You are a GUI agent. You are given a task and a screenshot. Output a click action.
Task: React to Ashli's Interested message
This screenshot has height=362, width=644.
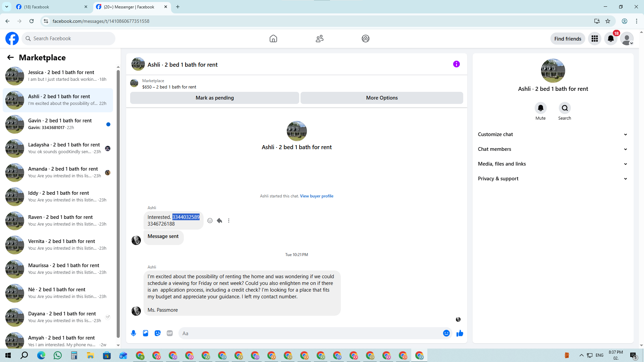point(210,221)
